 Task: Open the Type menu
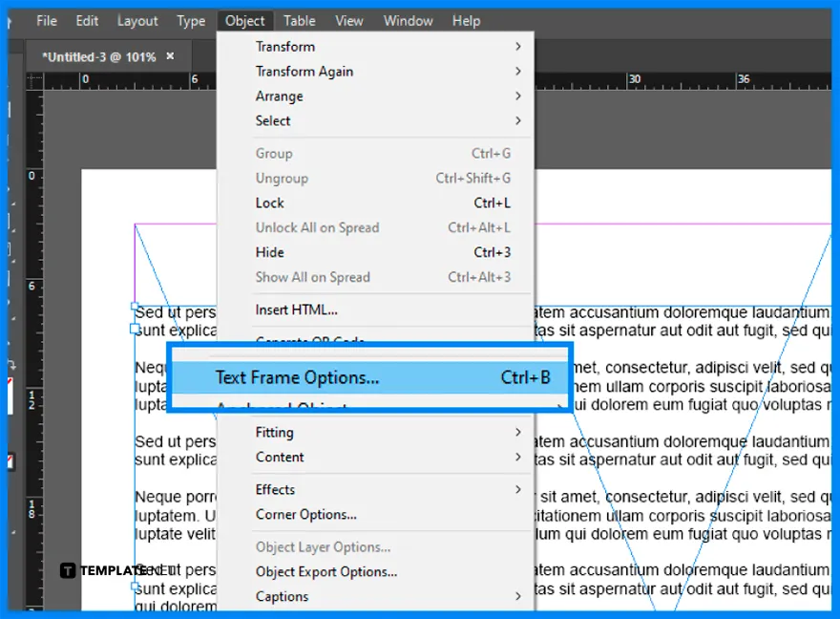click(x=190, y=20)
